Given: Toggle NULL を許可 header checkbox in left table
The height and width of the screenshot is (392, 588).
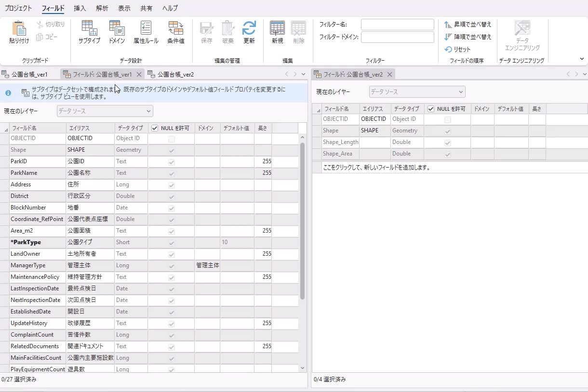Looking at the screenshot, I should [x=155, y=128].
